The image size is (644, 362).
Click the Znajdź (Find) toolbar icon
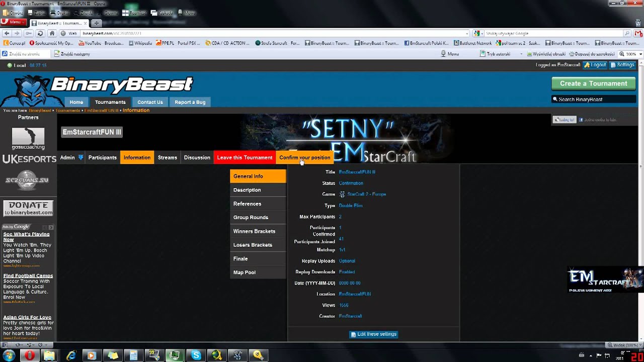point(83,13)
